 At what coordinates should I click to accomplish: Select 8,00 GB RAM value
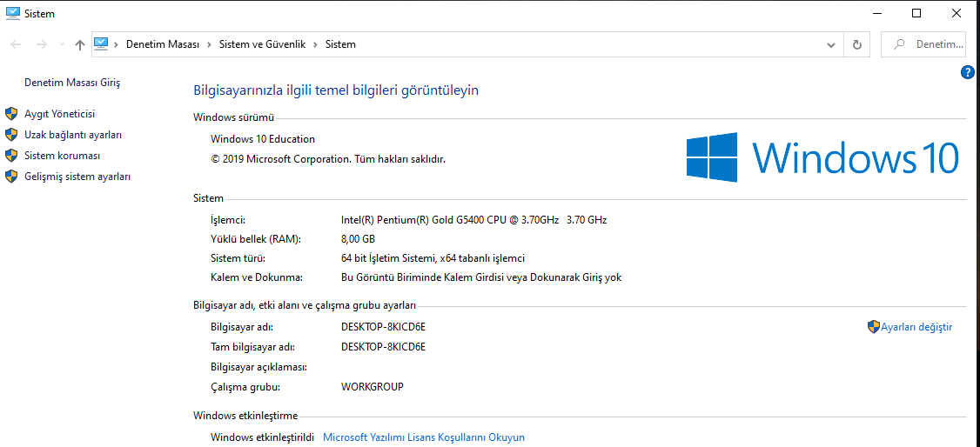358,239
